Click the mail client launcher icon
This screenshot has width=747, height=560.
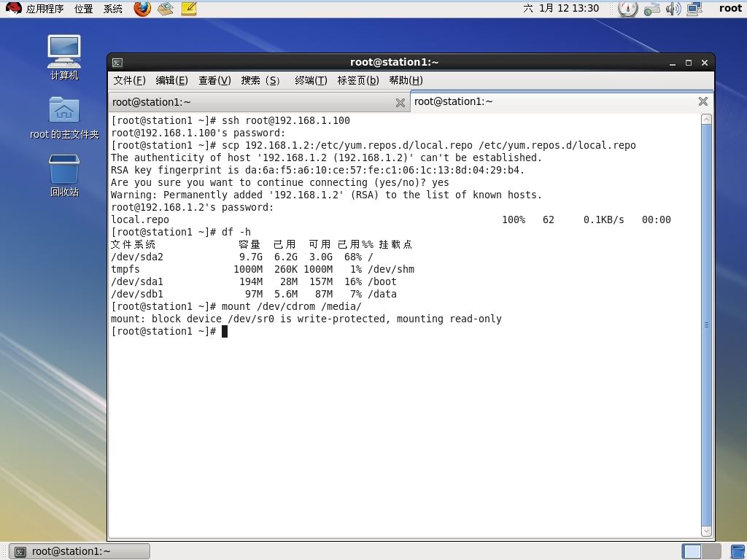[166, 9]
